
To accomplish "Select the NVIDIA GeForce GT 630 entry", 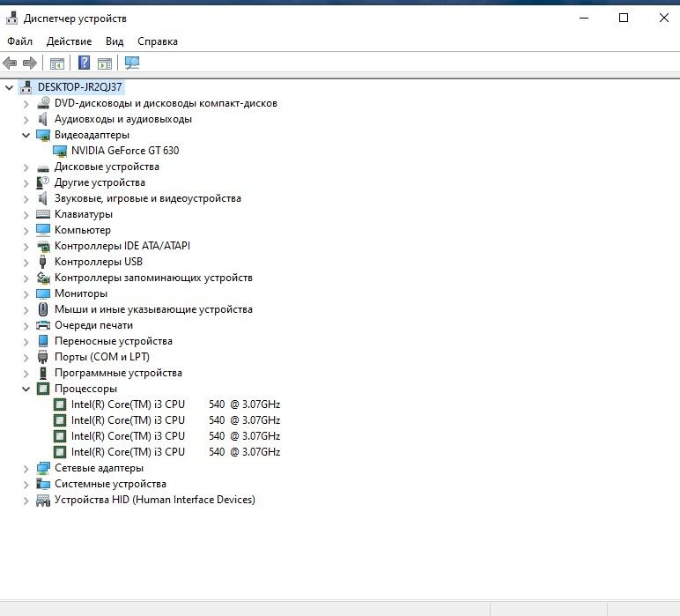I will [x=125, y=151].
